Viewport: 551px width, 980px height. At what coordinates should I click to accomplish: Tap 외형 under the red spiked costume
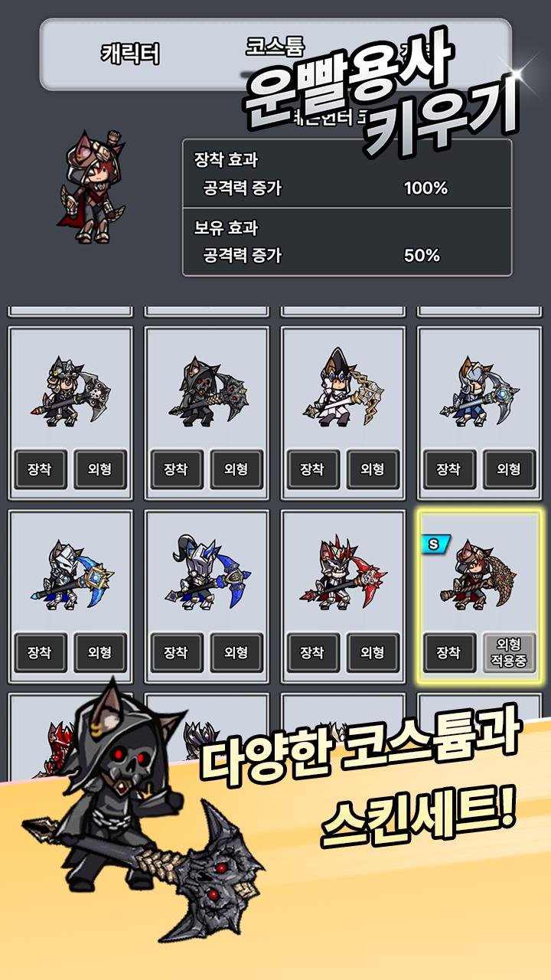[x=373, y=652]
